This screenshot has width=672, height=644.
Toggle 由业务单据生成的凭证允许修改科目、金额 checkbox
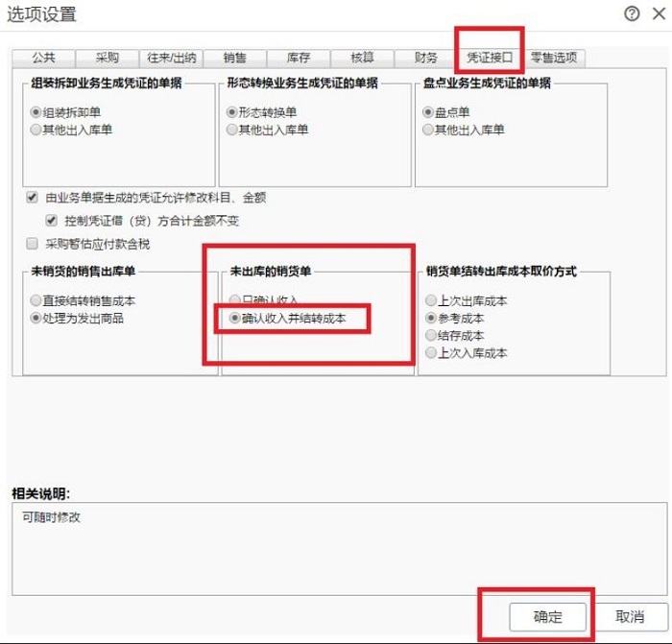pos(32,198)
